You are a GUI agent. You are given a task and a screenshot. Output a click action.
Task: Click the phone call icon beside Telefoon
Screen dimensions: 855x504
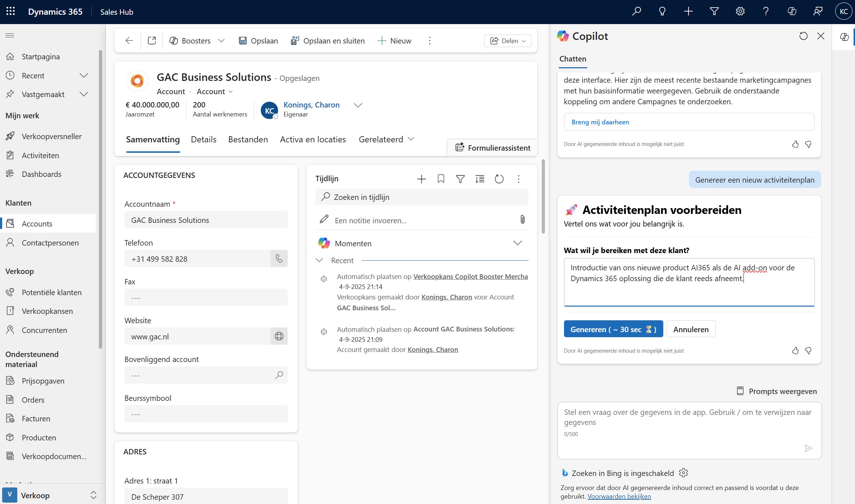click(279, 258)
